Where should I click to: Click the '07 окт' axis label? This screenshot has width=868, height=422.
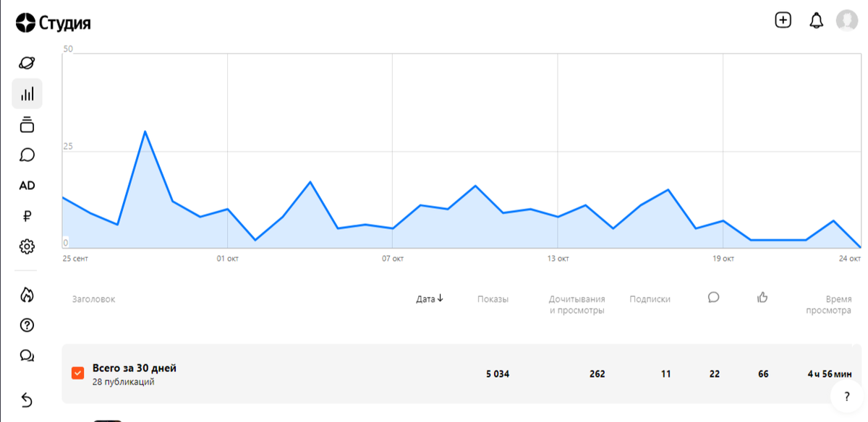click(393, 258)
